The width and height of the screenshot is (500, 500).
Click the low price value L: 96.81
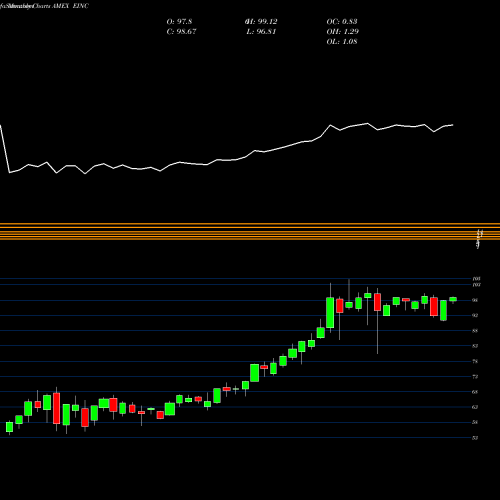(x=261, y=32)
